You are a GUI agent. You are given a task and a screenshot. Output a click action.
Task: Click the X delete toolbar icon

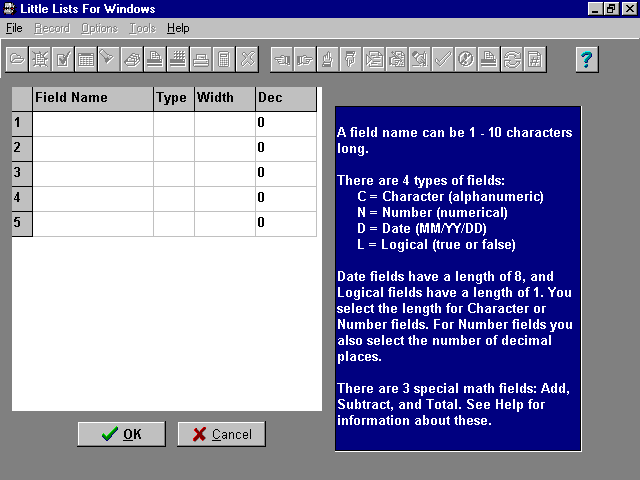click(247, 59)
